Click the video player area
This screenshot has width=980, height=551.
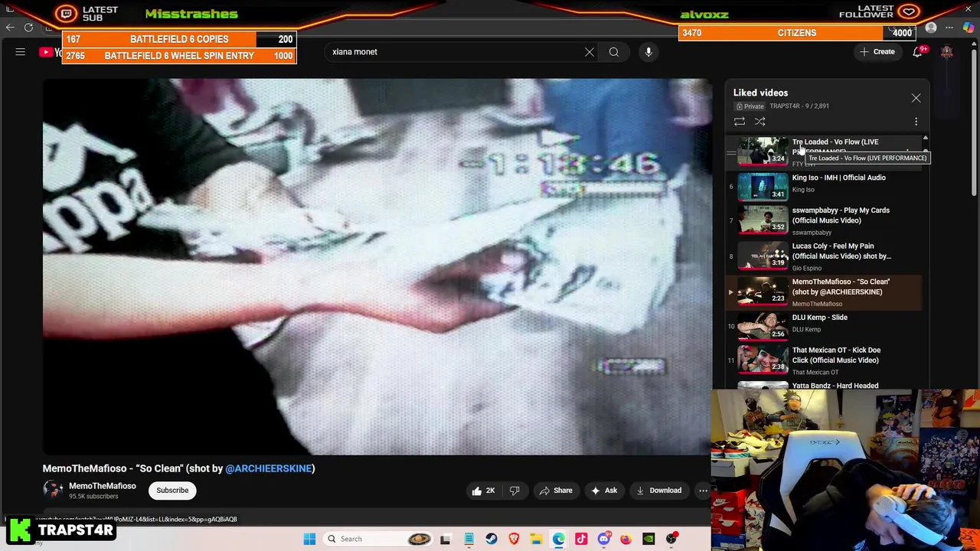(x=377, y=266)
